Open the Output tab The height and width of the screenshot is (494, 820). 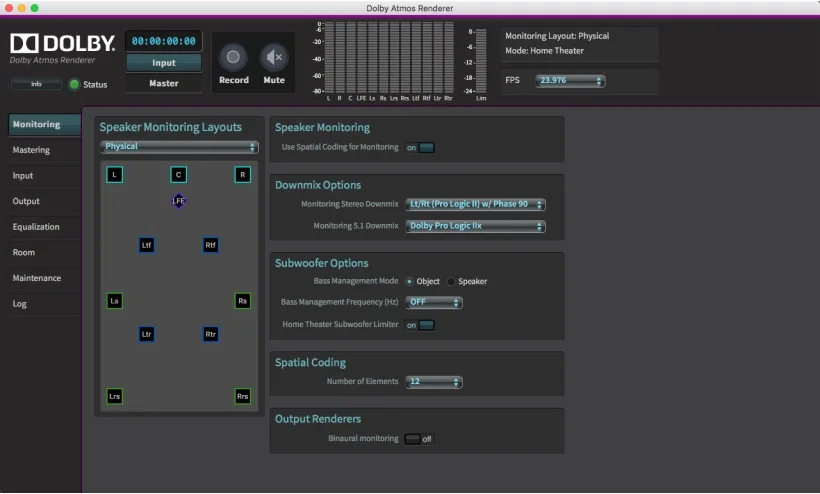click(x=44, y=201)
